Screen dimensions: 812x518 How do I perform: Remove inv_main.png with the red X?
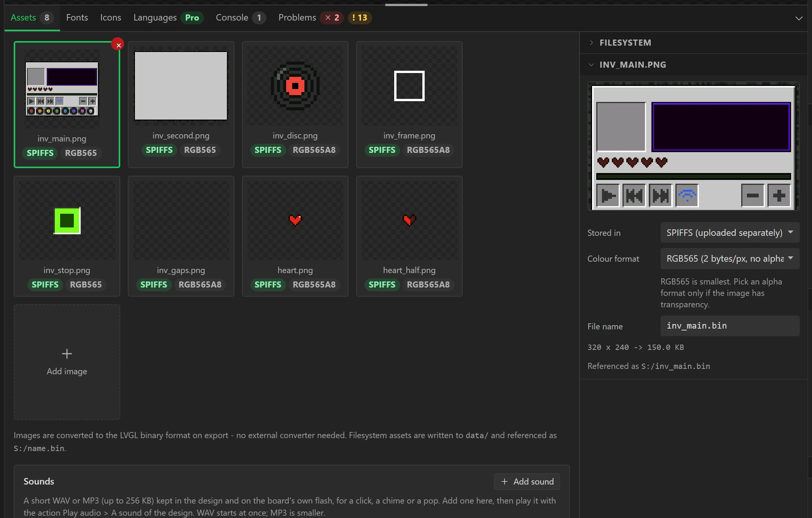coord(118,44)
